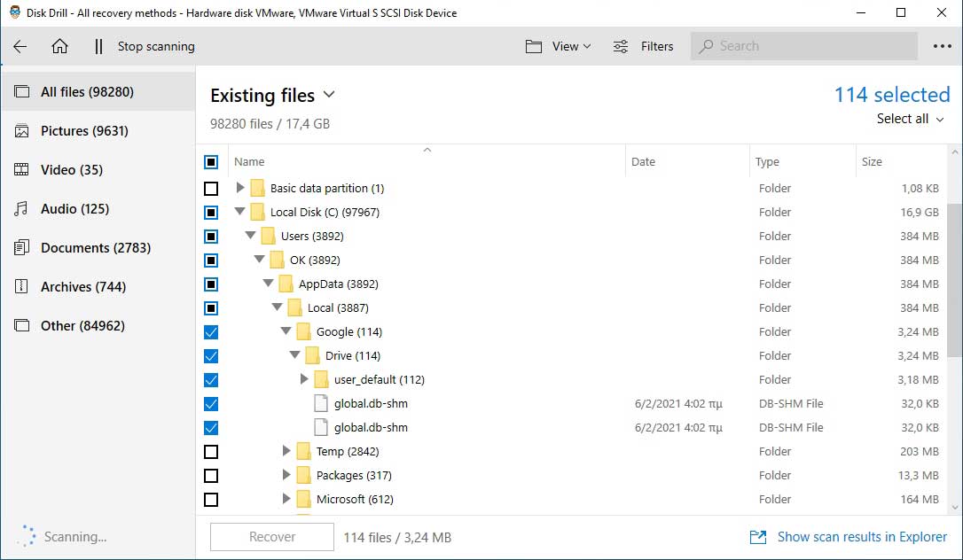Click Stop scanning
Image resolution: width=963 pixels, height=560 pixels.
click(156, 47)
